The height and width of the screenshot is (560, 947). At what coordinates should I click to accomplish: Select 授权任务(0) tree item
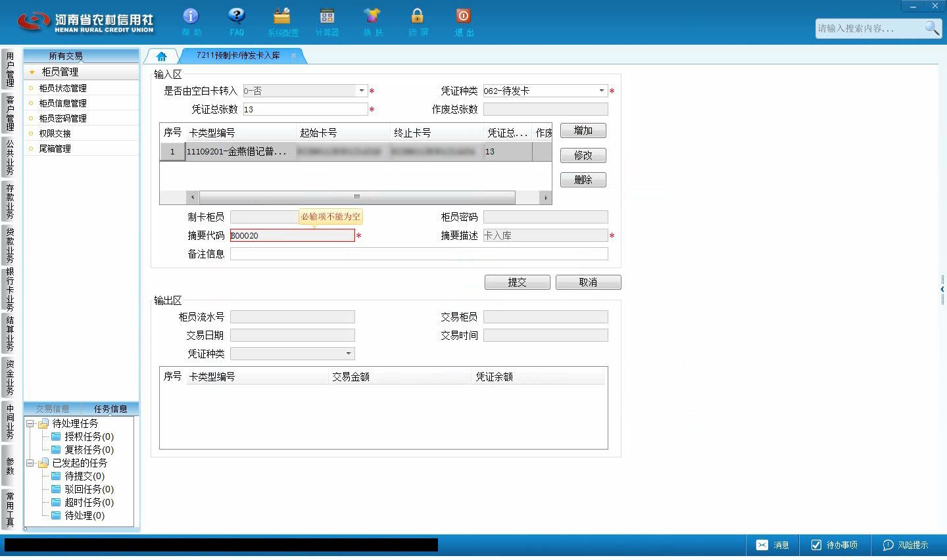(x=89, y=436)
